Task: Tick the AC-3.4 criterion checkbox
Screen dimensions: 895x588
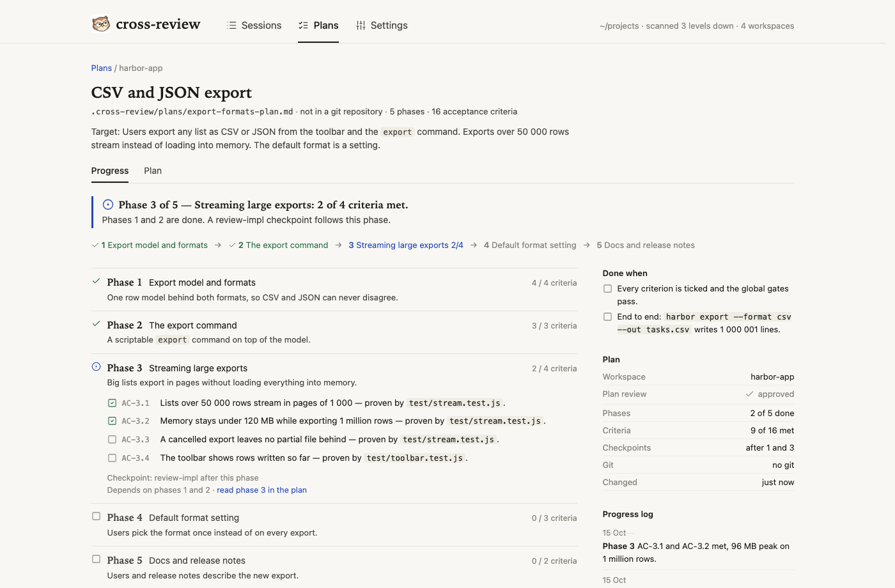Action: 112,458
